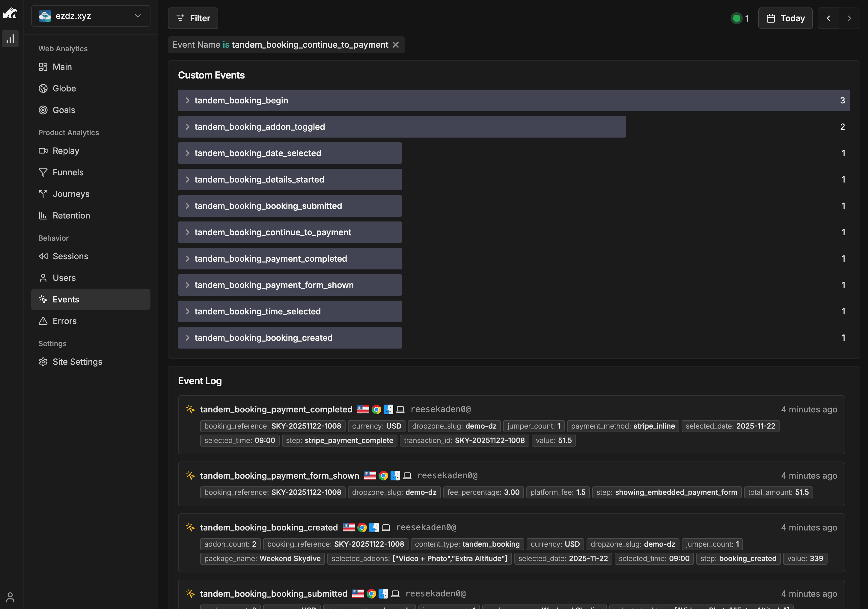
Task: Select the Retention chart icon
Action: (43, 215)
